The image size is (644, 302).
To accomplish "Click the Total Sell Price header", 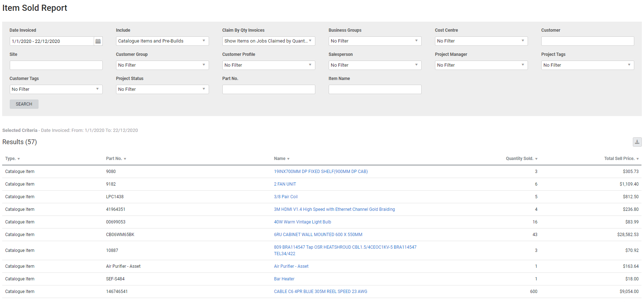I will pos(619,159).
